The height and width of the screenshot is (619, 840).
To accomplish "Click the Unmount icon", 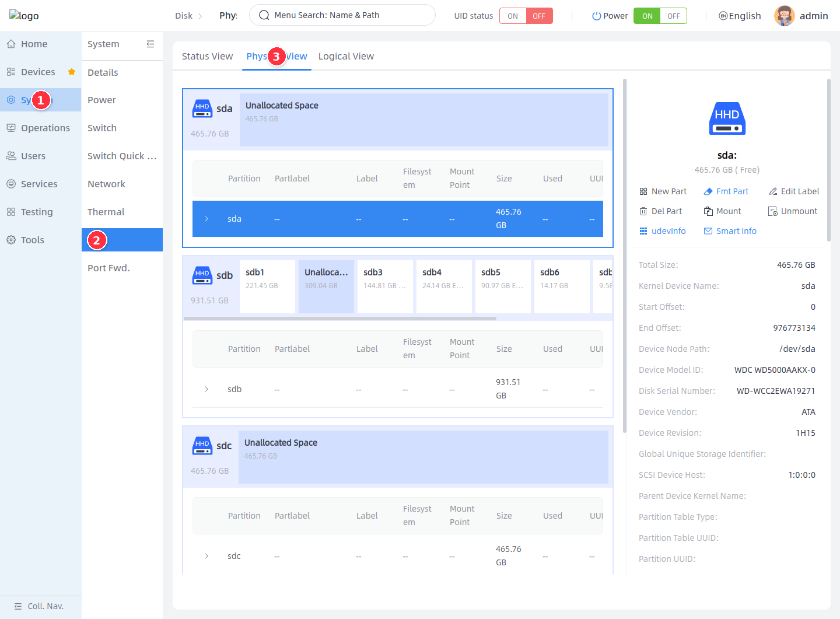I will [x=773, y=211].
